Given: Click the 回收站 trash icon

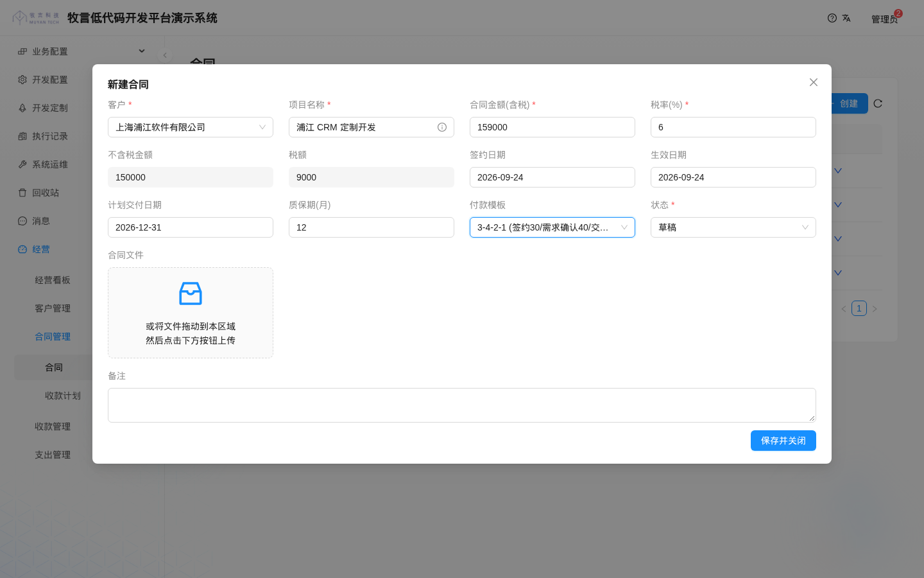Looking at the screenshot, I should tap(22, 193).
